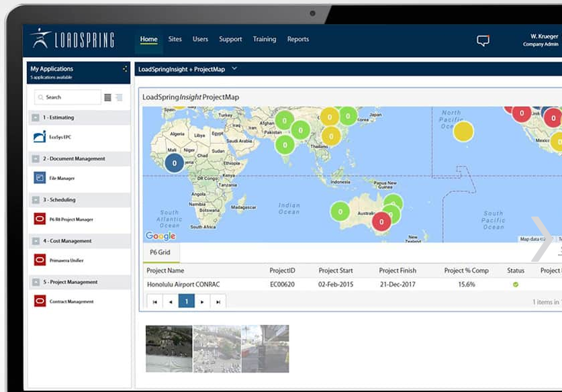Collapse the 1 - Estimating group
The height and width of the screenshot is (392, 562).
(x=35, y=117)
